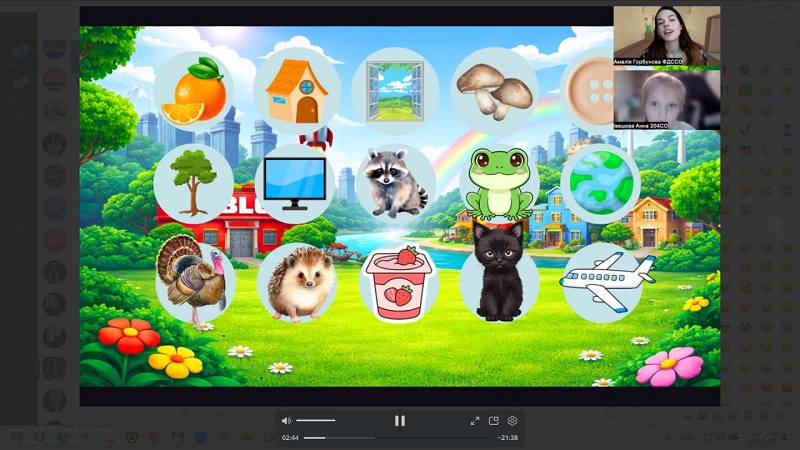Click the open window picture
Screen dimensions: 800x450
pyautogui.click(x=395, y=90)
